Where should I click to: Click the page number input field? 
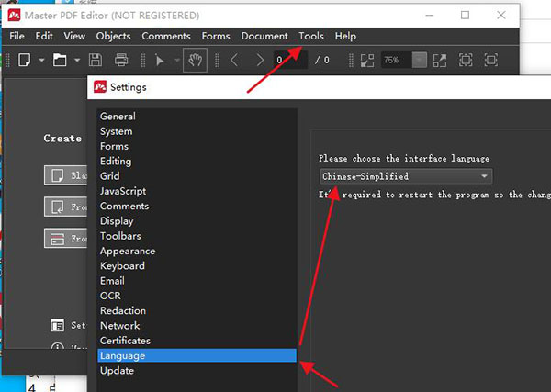click(x=290, y=60)
